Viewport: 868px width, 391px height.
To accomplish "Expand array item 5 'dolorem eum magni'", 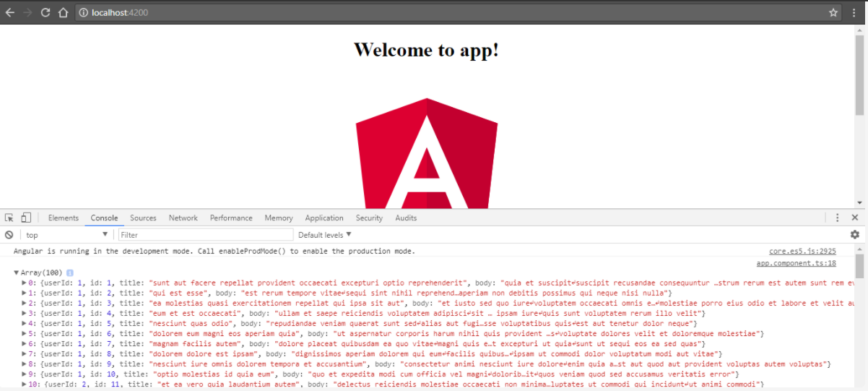I will [25, 334].
